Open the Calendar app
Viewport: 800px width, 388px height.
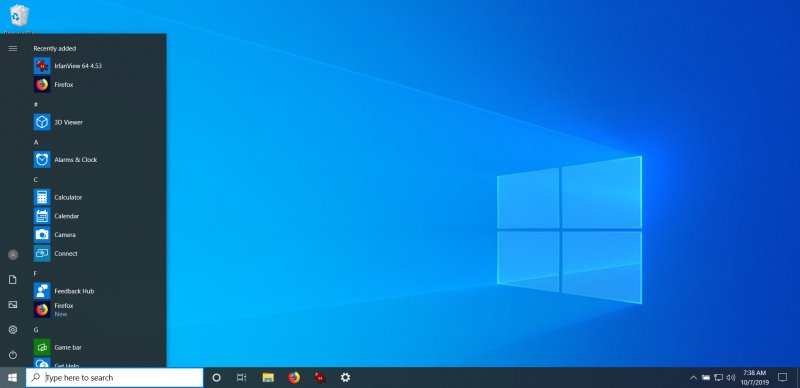(x=99, y=216)
